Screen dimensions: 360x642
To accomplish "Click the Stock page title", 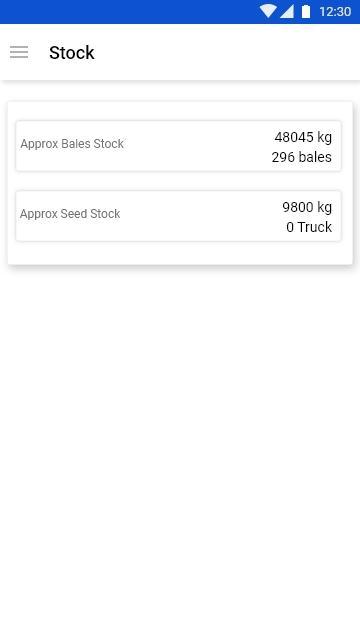I will pos(72,53).
